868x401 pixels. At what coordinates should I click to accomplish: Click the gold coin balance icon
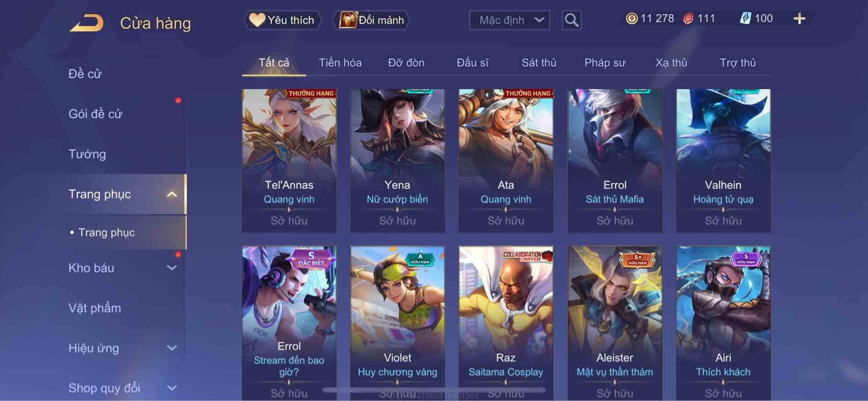coord(631,19)
